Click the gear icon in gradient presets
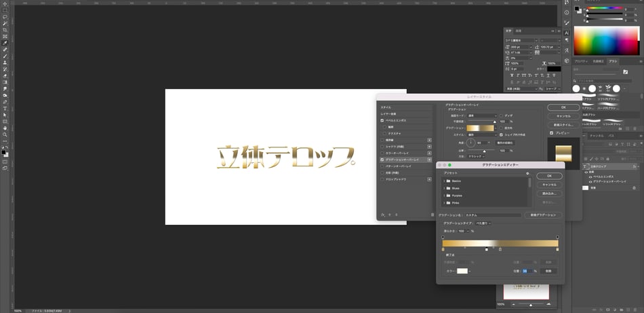This screenshot has width=644, height=313. [x=527, y=173]
